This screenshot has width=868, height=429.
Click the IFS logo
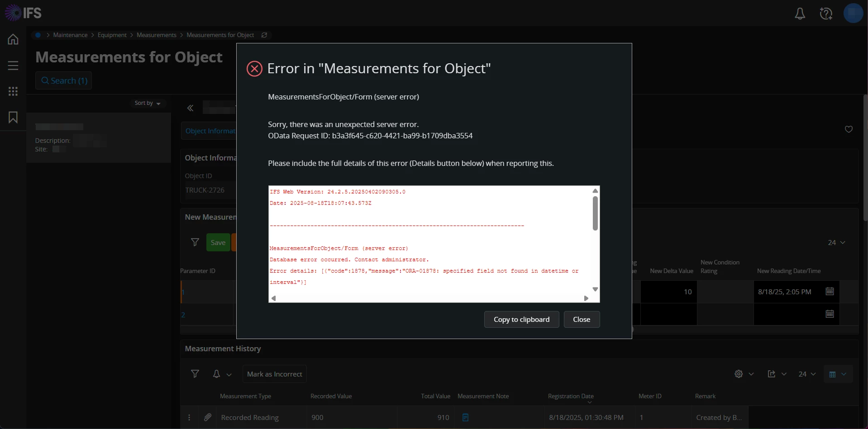click(x=23, y=13)
